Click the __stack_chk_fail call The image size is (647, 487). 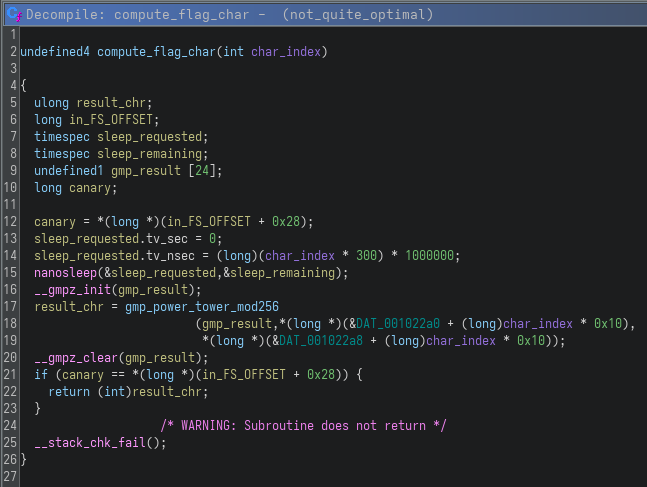90,443
